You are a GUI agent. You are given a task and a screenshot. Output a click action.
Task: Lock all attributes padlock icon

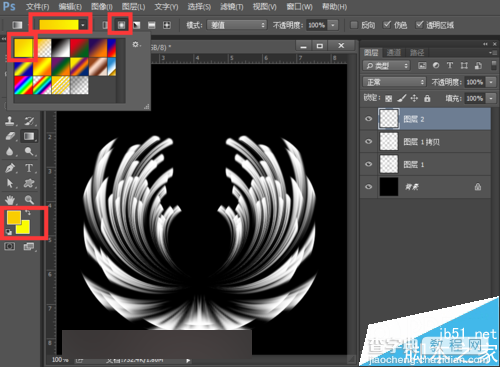(427, 98)
